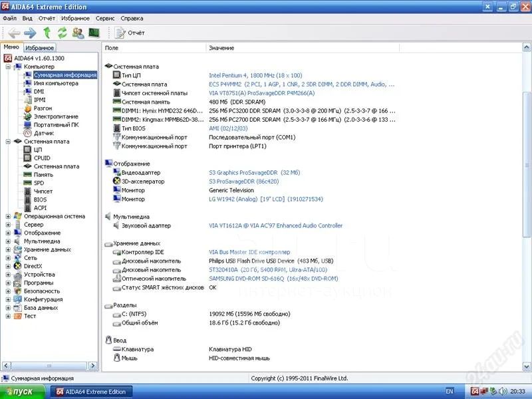This screenshot has height=399, width=532.
Task: Open the Избранное menu in menu bar
Action: point(75,19)
